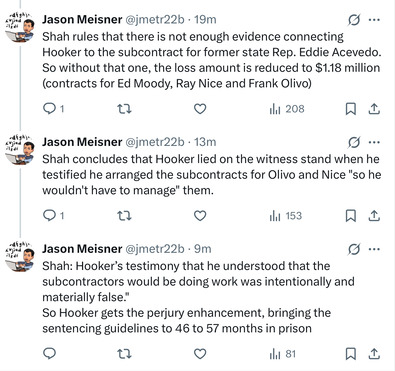This screenshot has height=371, width=395.
Task: Like the tweet about Hooker lying on stand
Action: 200,216
